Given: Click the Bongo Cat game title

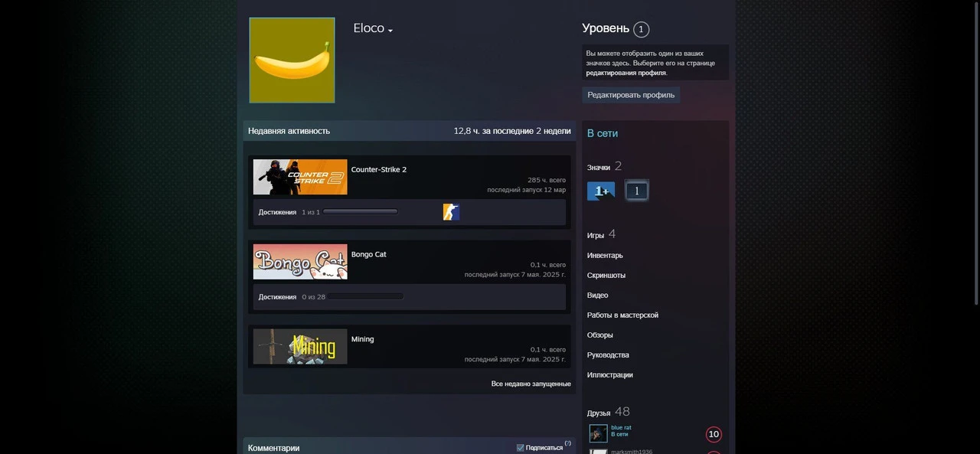Looking at the screenshot, I should click(369, 254).
